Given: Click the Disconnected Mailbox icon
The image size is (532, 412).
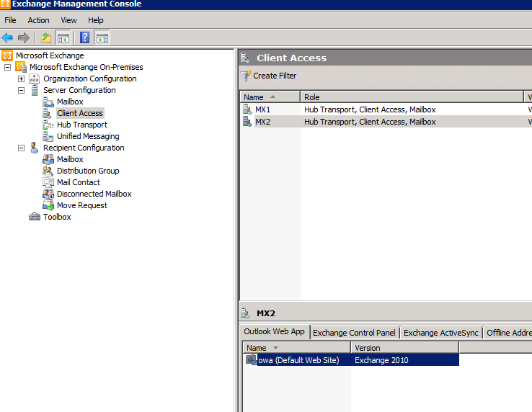Looking at the screenshot, I should coord(48,194).
